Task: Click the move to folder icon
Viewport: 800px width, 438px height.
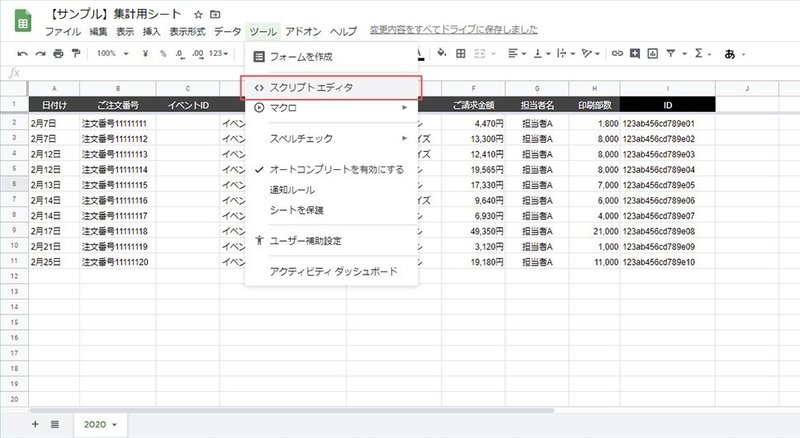Action: coord(215,14)
